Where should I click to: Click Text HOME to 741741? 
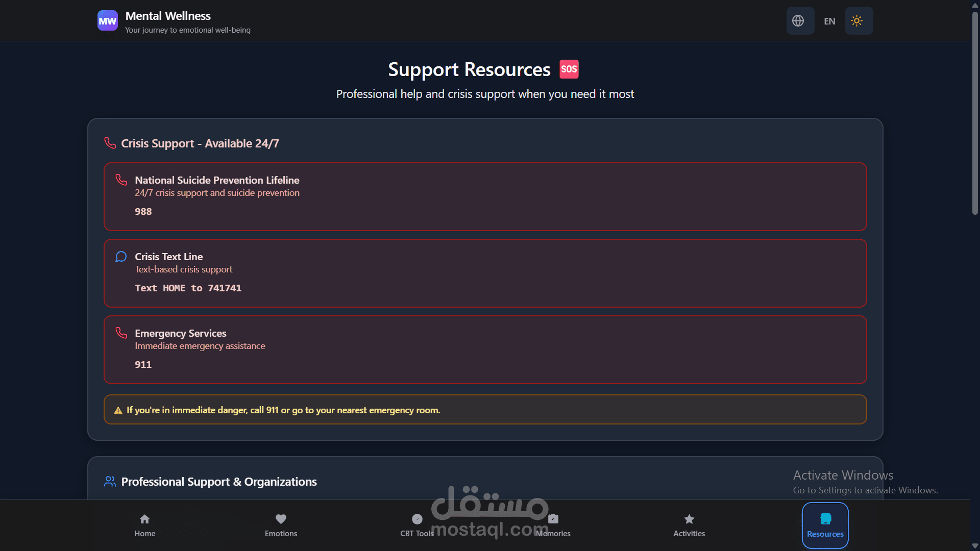coord(188,288)
